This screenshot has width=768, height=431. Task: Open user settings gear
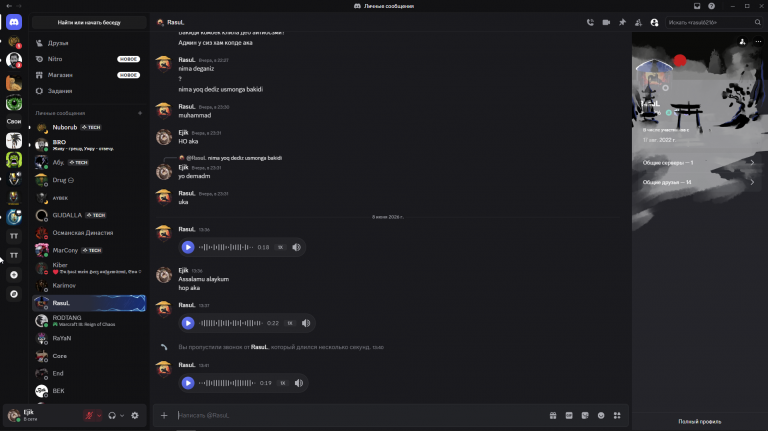(x=135, y=415)
